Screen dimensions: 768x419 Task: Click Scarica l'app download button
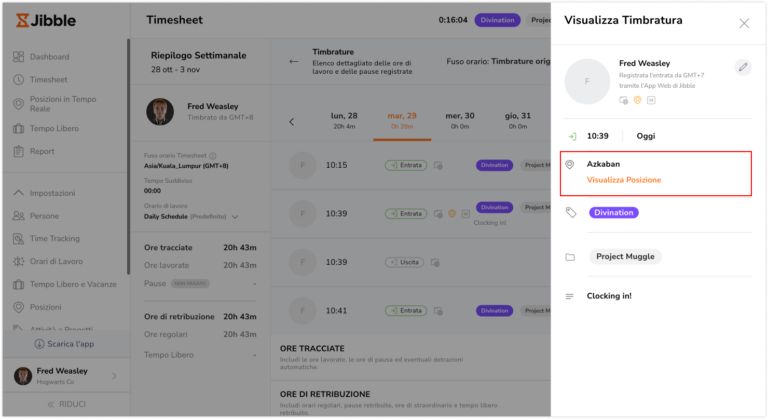(x=64, y=344)
